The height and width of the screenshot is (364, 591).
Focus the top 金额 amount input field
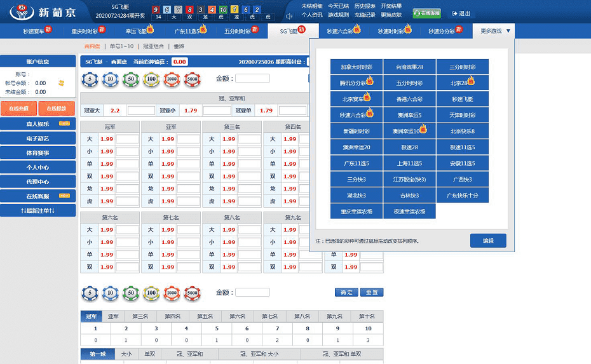coord(252,79)
